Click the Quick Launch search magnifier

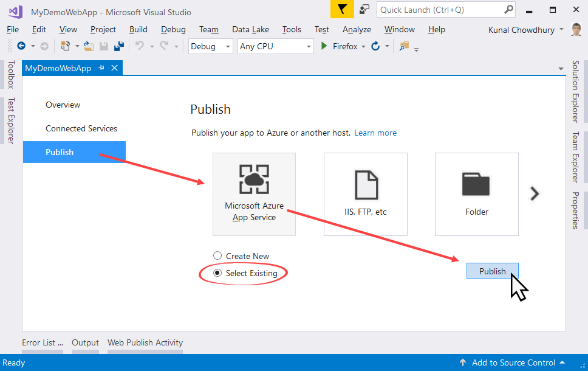[x=508, y=9]
